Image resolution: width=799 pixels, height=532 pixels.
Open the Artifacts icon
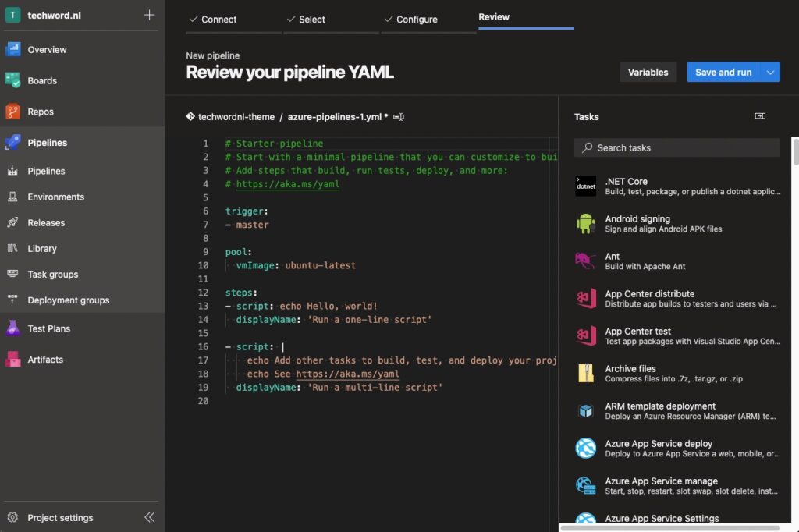coord(12,360)
